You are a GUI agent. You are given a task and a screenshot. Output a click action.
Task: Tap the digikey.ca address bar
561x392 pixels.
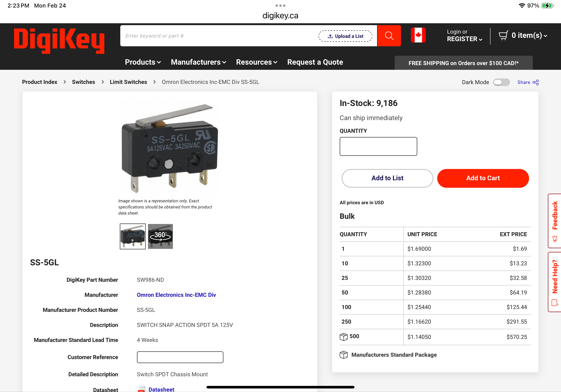tap(280, 16)
